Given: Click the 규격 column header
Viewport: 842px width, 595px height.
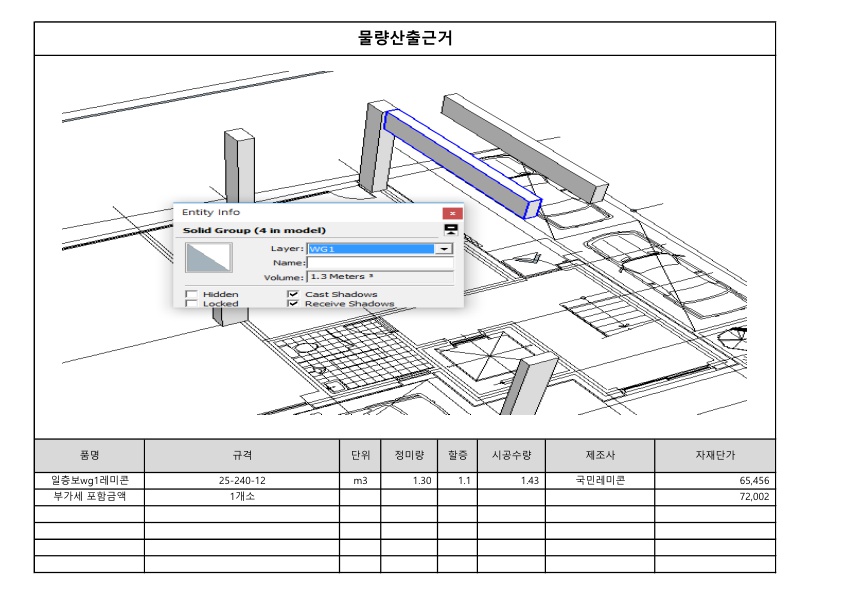Looking at the screenshot, I should [242, 455].
